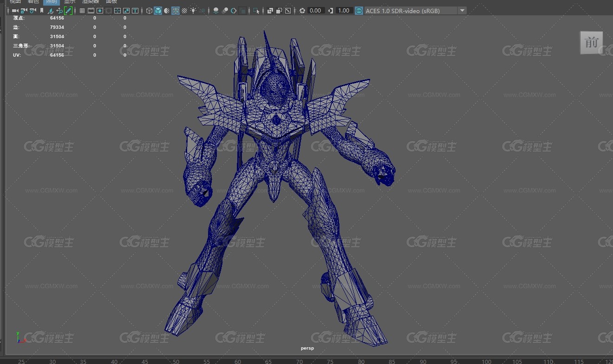Screen dimensions: 613x364
Task: Click the camera Bookmarks icon
Action: point(42,10)
